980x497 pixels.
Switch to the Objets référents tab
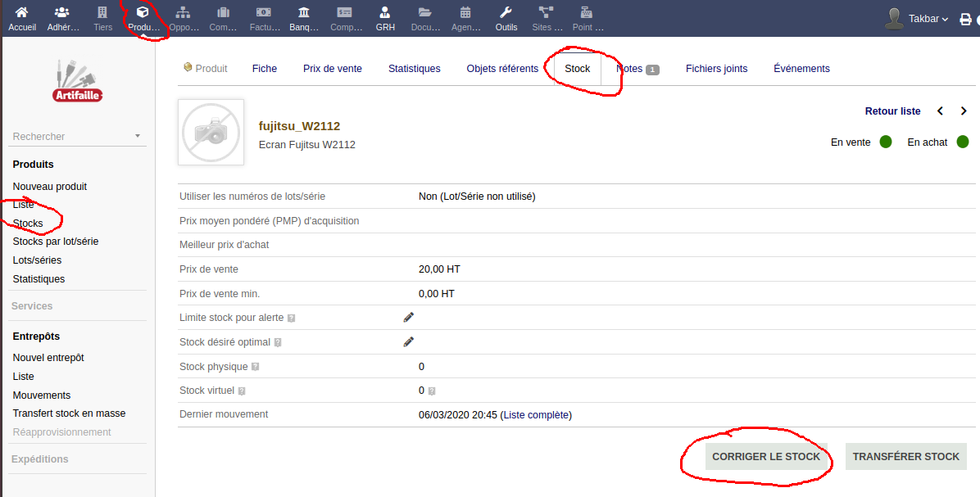[x=502, y=69]
